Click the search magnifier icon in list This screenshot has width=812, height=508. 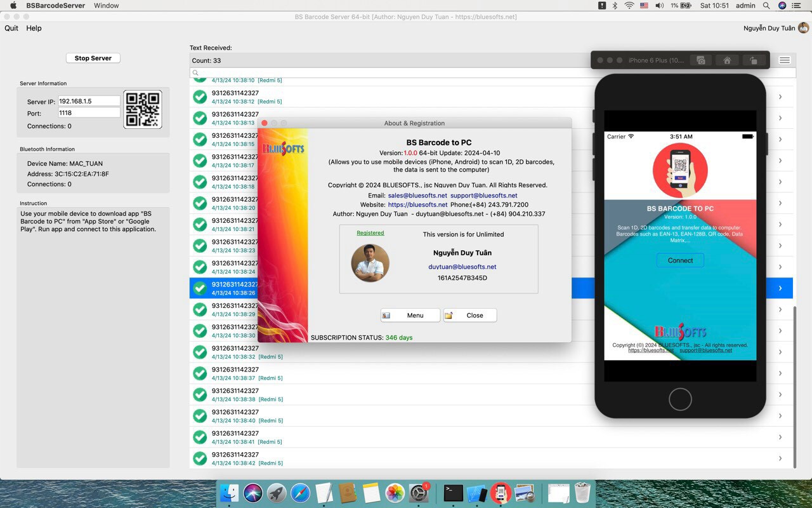click(195, 73)
